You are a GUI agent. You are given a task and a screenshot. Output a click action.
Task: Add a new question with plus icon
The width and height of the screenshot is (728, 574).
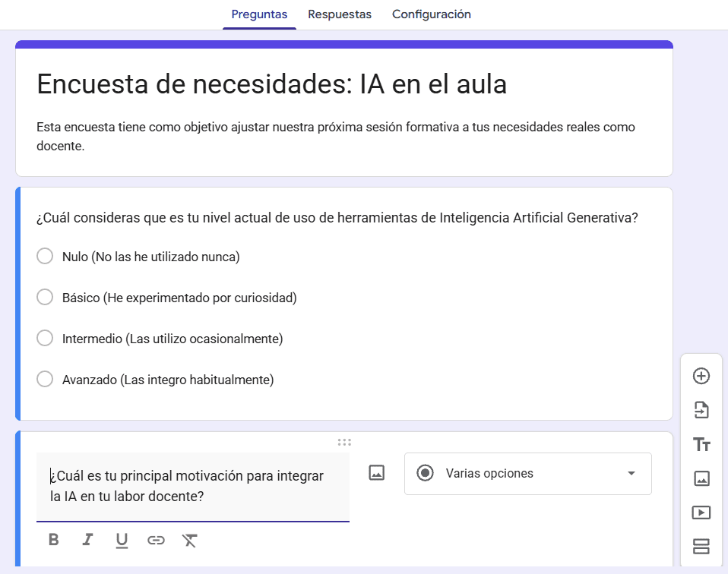click(x=701, y=376)
